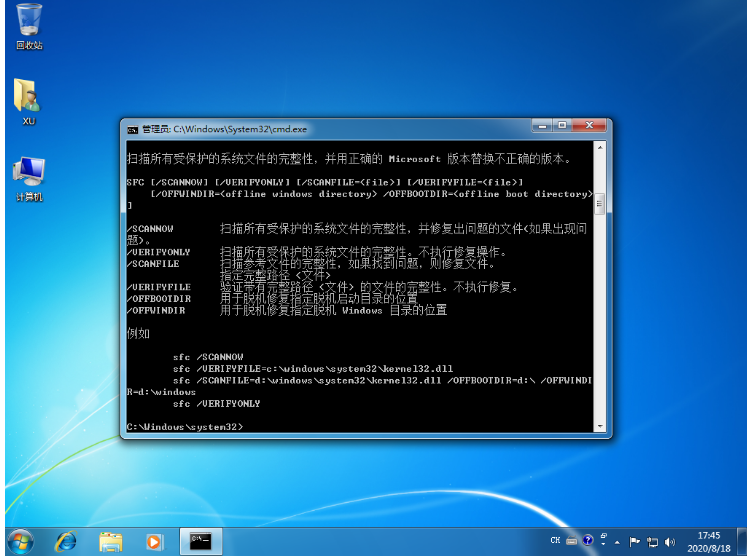Show hidden tray icons with the arrow

click(x=618, y=541)
